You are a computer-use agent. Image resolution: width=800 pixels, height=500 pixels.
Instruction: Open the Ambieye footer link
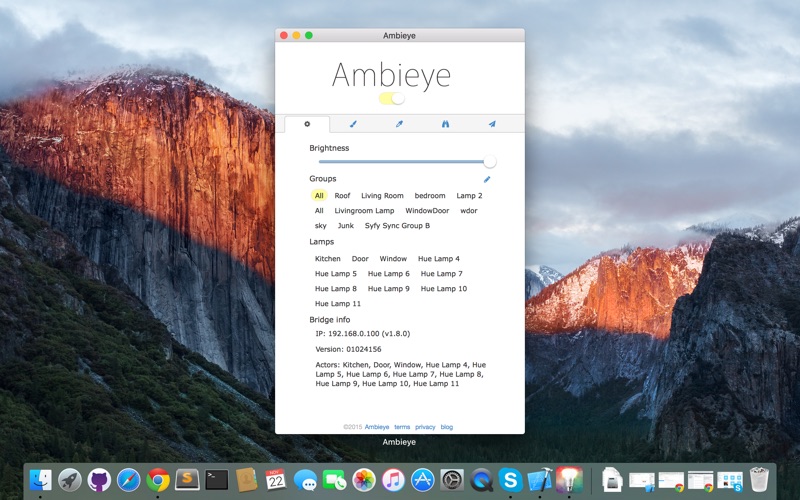377,427
